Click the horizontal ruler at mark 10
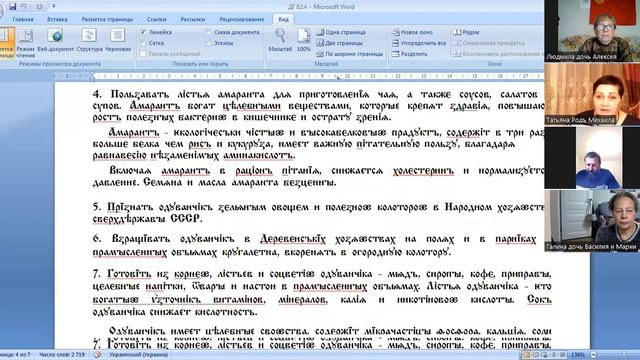The height and width of the screenshot is (360, 640). point(347,76)
